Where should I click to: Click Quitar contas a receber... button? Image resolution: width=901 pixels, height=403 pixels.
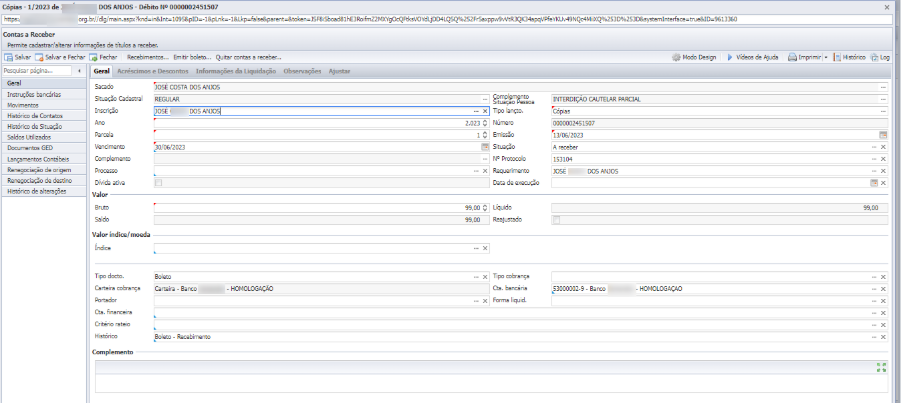click(248, 57)
